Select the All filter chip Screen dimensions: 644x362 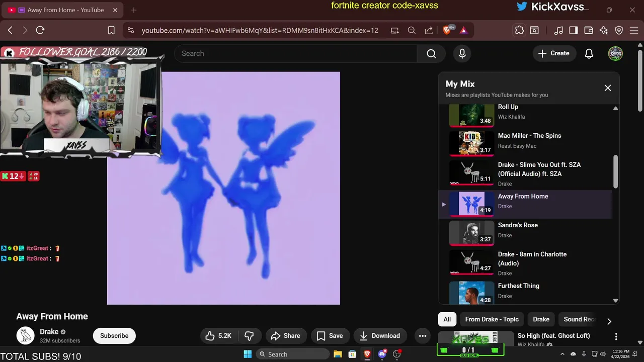(447, 319)
